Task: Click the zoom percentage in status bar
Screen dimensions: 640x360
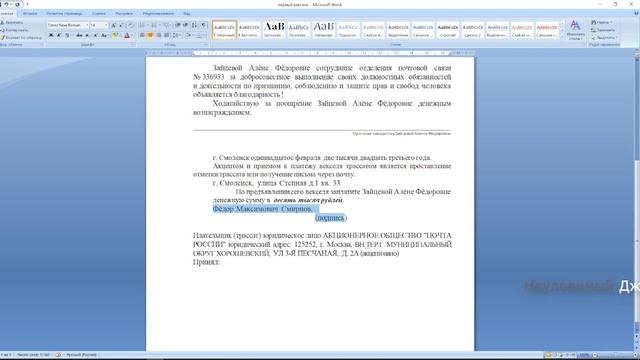Action: 584,355
